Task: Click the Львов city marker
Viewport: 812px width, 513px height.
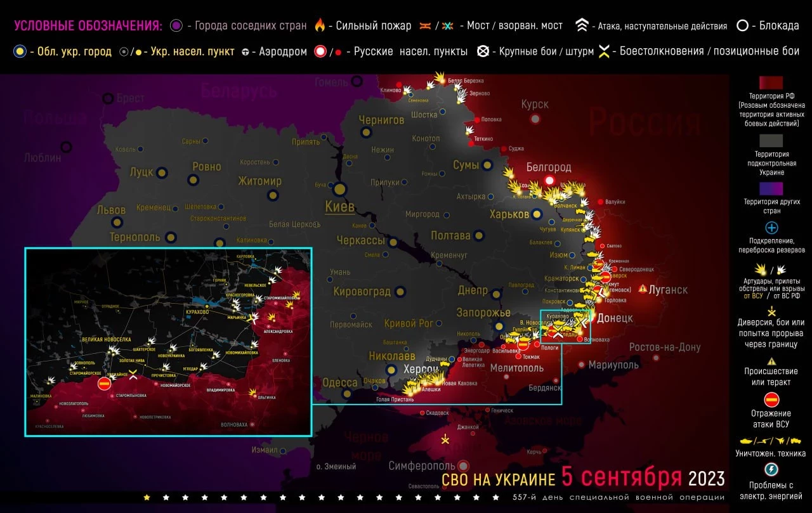Action: [x=117, y=222]
